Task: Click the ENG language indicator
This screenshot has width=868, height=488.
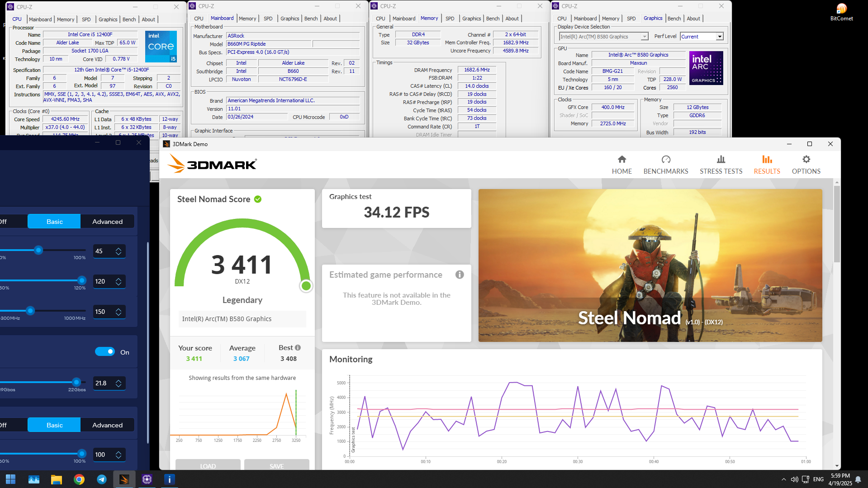Action: click(x=818, y=479)
